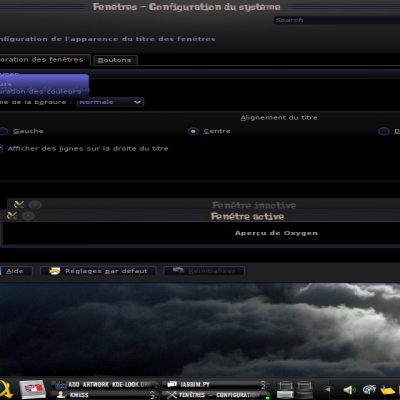400x400 pixels.
Task: Click the 'Aperçu de Oxygen' preview text
Action: tap(276, 233)
